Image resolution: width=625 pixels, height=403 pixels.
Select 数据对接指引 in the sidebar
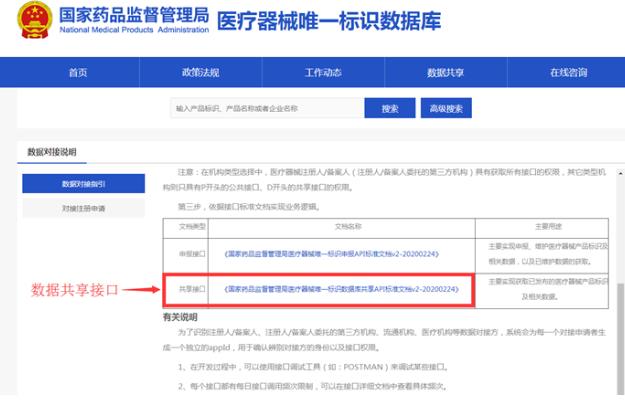[x=83, y=184]
